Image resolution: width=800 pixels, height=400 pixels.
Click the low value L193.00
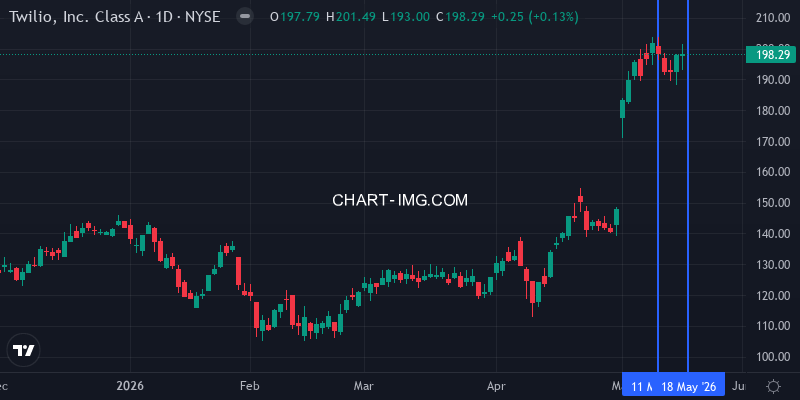point(406,17)
